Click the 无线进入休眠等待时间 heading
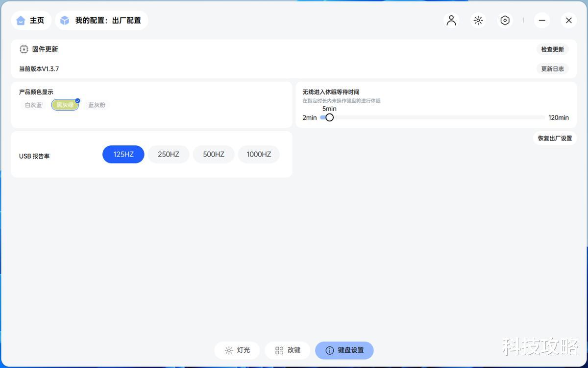Screen dimensions: 588x368 331,92
